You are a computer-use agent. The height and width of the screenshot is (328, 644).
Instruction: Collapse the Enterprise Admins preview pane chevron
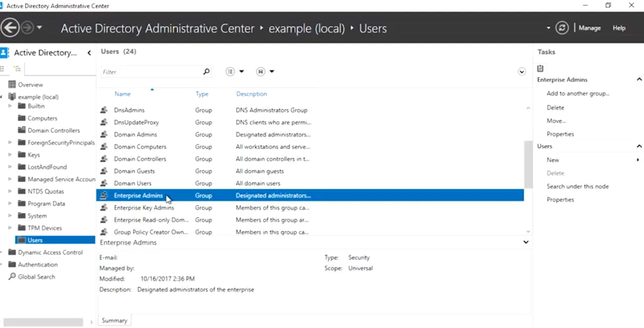[x=526, y=242]
